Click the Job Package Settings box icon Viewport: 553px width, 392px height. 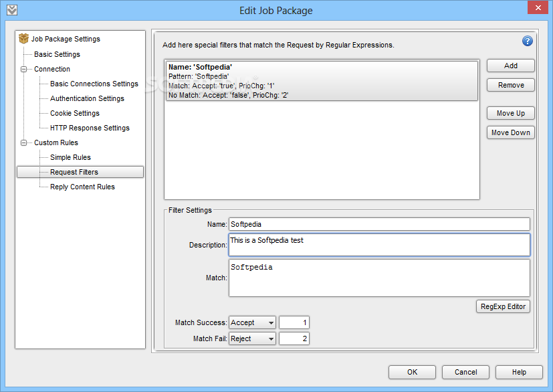click(23, 38)
